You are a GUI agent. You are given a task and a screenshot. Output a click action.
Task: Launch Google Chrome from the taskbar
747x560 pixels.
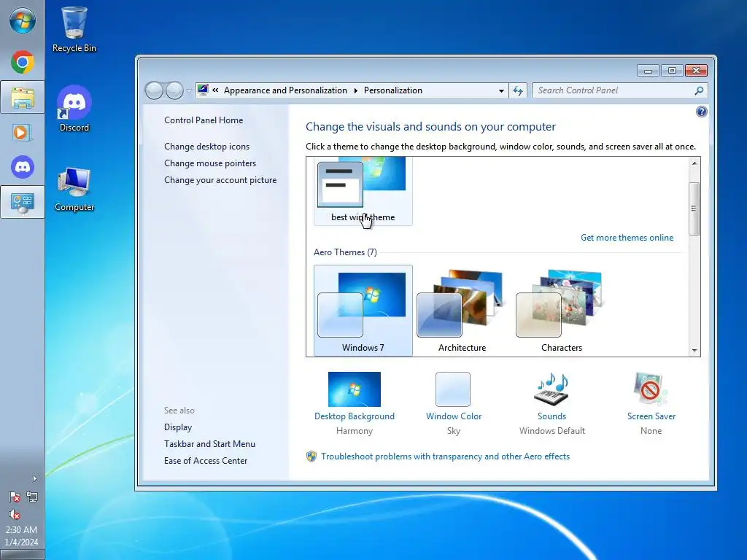coord(23,63)
